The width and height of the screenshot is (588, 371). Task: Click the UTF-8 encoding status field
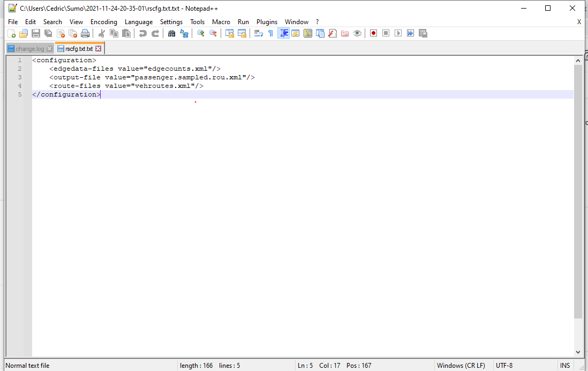click(503, 366)
